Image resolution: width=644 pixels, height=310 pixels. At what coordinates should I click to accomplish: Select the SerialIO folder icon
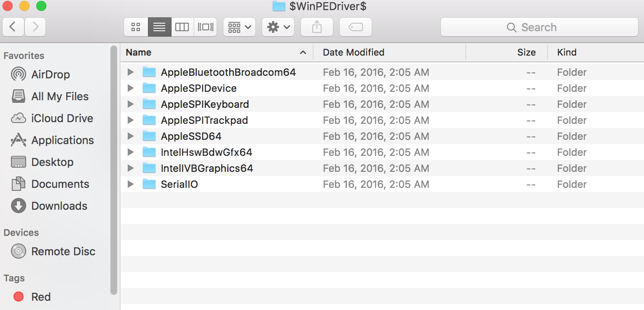149,184
